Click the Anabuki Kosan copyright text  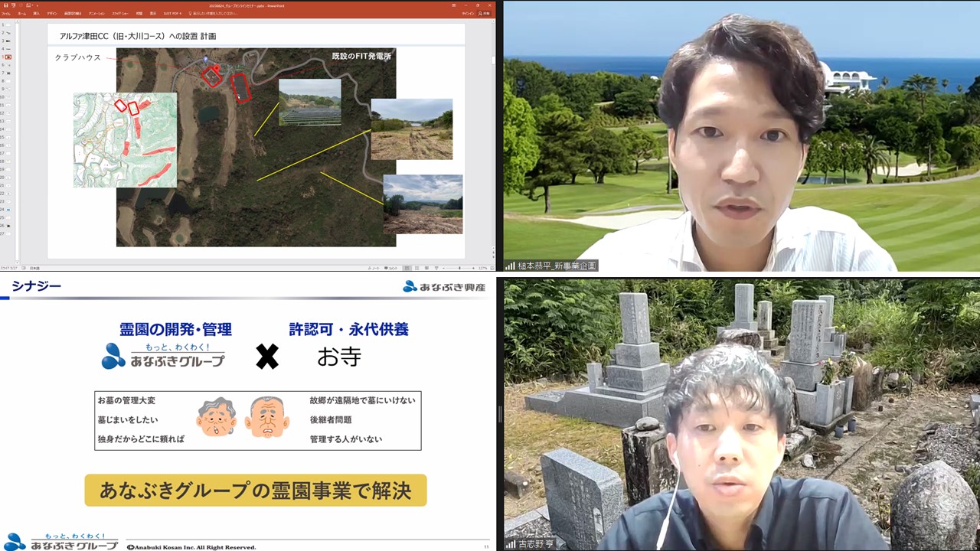pyautogui.click(x=191, y=547)
